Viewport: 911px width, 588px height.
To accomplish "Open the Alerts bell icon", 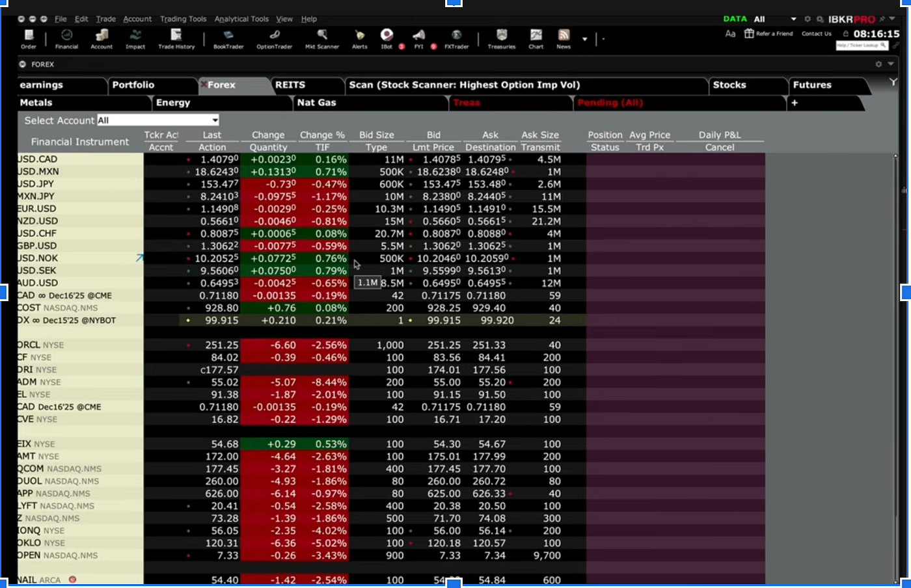I will 360,38.
